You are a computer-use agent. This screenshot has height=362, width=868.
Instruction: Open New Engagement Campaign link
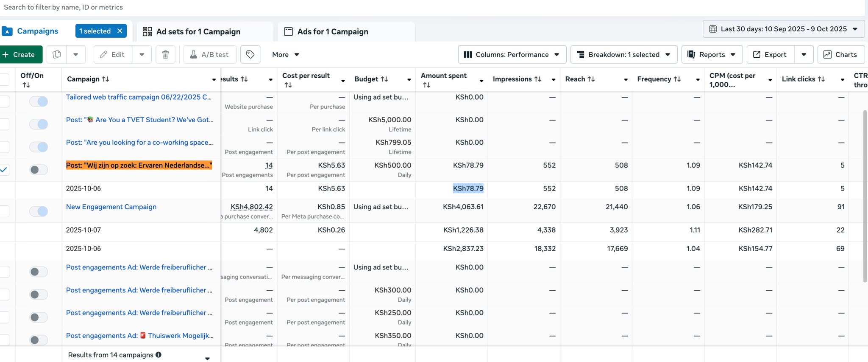tap(111, 207)
